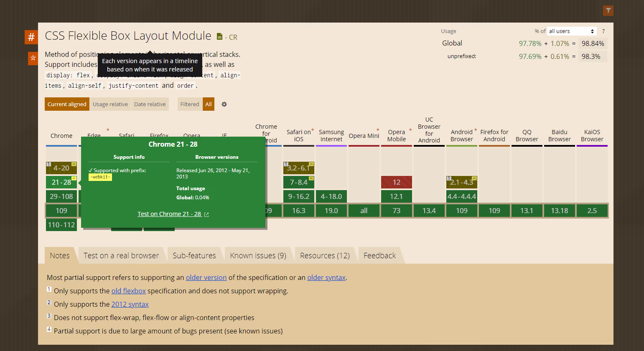This screenshot has height=351, width=644.
Task: Click the 'Safari on iOS' column header
Action: [299, 135]
